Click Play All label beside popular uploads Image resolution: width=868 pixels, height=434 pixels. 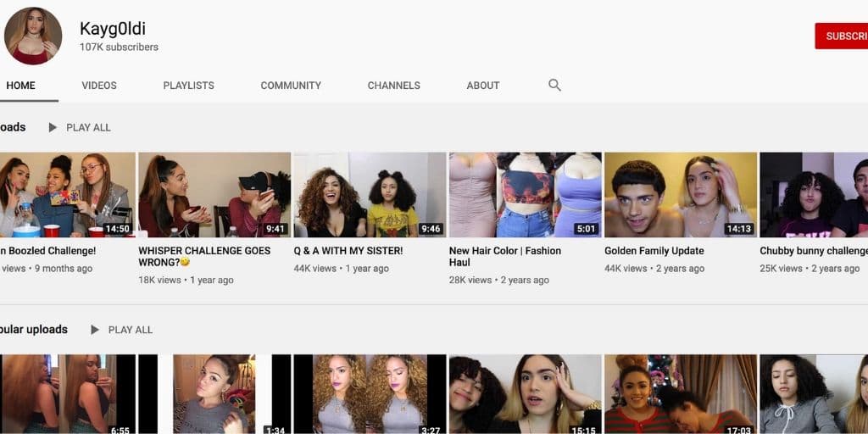tap(130, 330)
